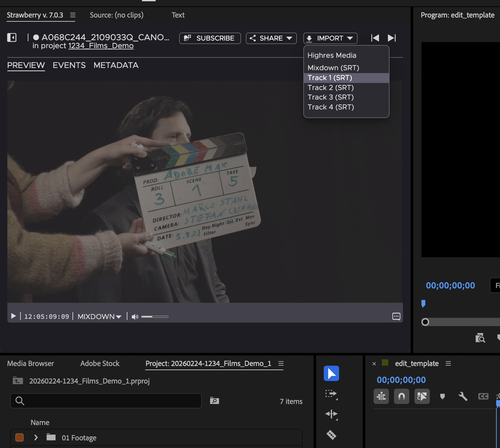Toggle snap in timeline magnet button

point(401,396)
